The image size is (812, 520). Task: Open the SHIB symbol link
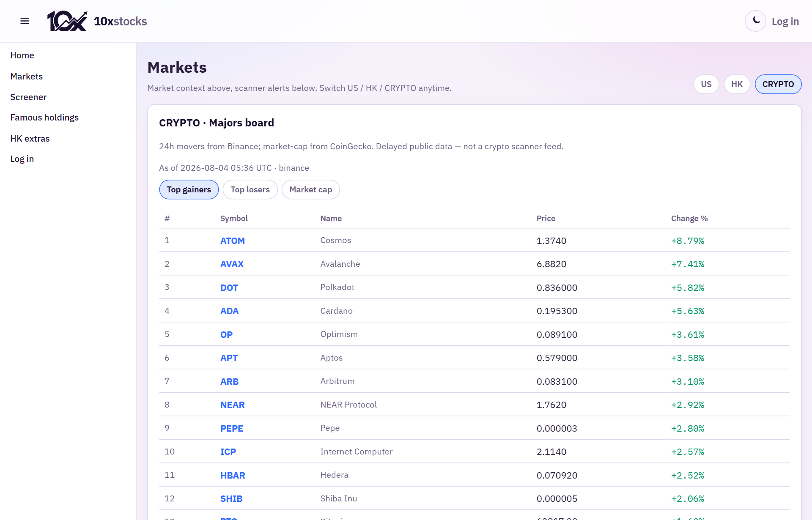click(231, 499)
